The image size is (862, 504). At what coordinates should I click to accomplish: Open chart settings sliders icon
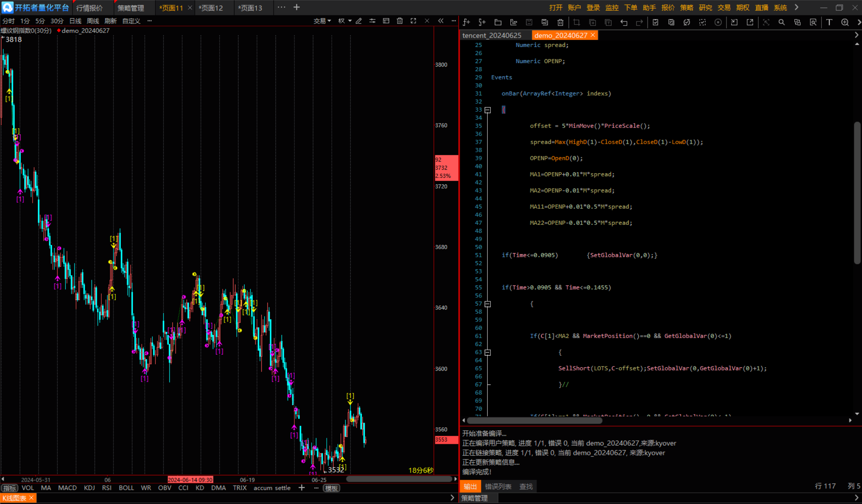point(372,21)
